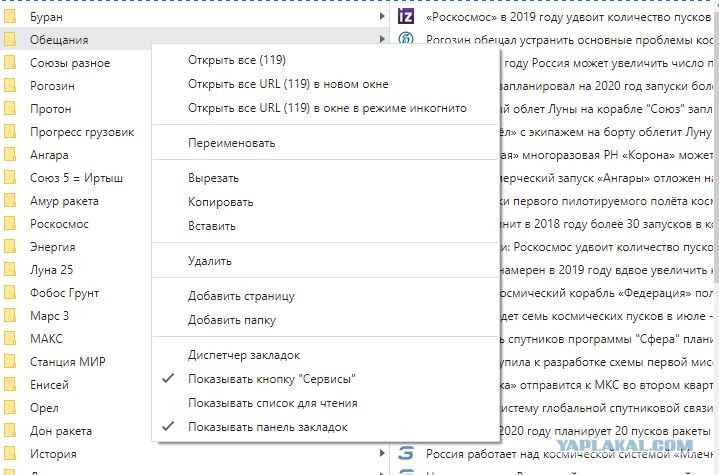Image resolution: width=719 pixels, height=475 pixels.
Task: Click folder icon beside Протон
Action: click(x=10, y=109)
